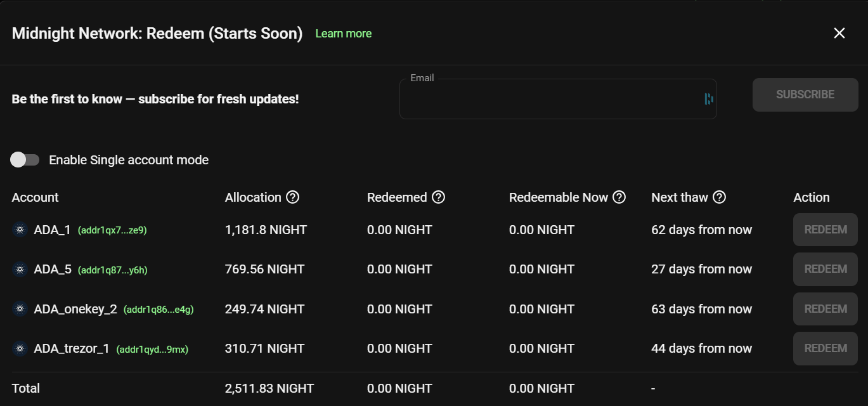
Task: Focus the Email input field
Action: [x=558, y=99]
